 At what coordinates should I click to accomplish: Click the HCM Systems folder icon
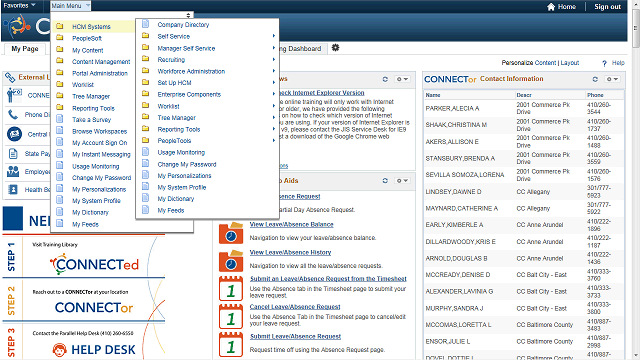tap(60, 26)
